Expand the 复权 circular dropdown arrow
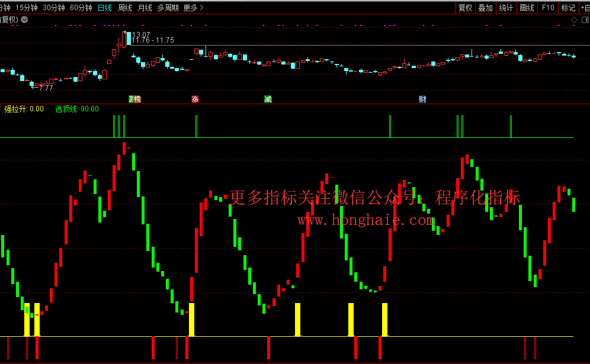 [x=24, y=20]
